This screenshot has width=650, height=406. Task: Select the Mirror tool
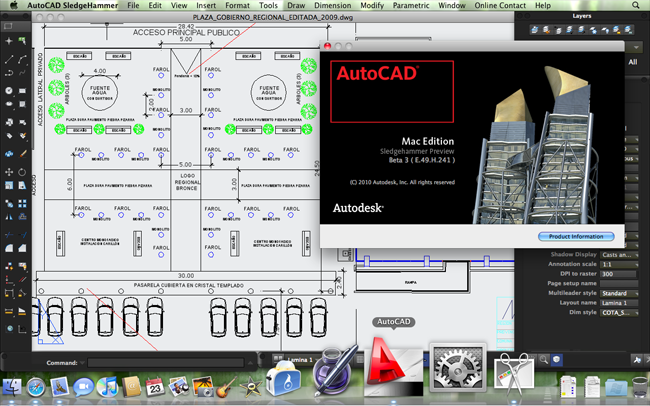tap(9, 216)
